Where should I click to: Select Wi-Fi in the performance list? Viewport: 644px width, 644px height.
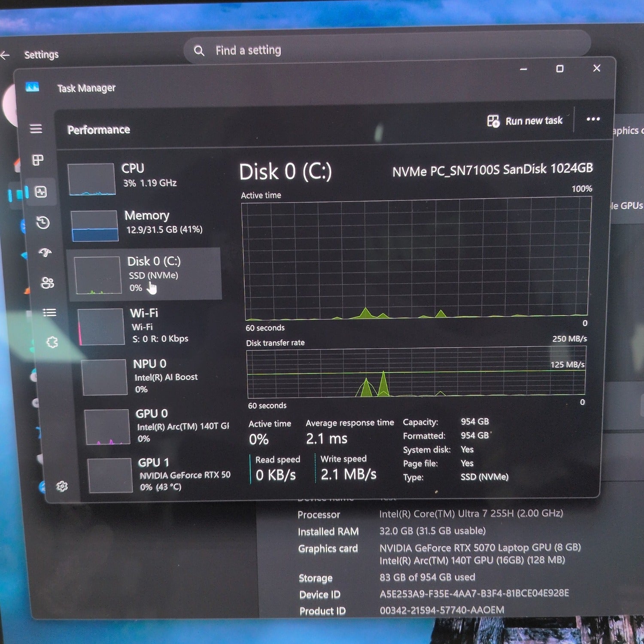coord(150,326)
